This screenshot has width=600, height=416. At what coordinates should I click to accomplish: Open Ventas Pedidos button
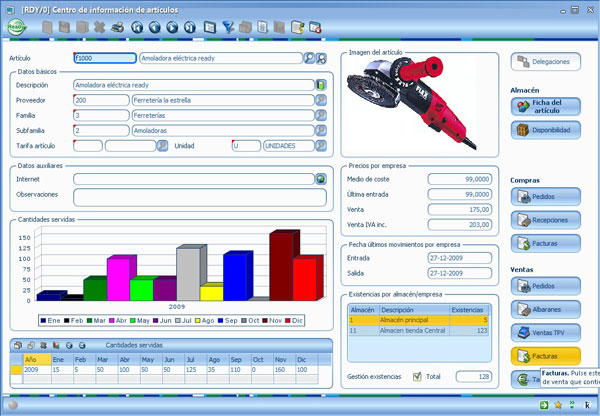546,286
